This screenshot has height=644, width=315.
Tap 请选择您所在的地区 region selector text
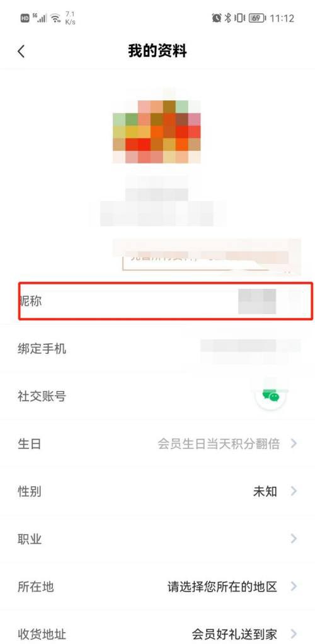pos(222,586)
